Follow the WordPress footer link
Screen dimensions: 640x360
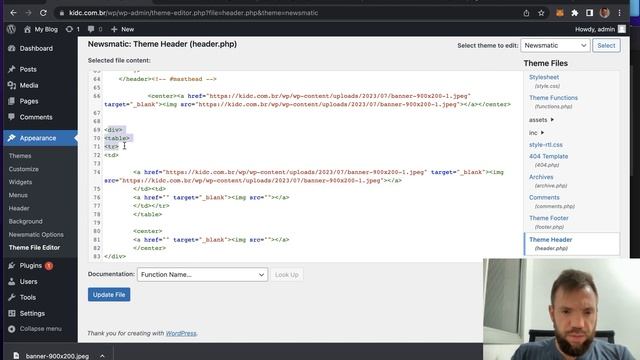[181, 333]
